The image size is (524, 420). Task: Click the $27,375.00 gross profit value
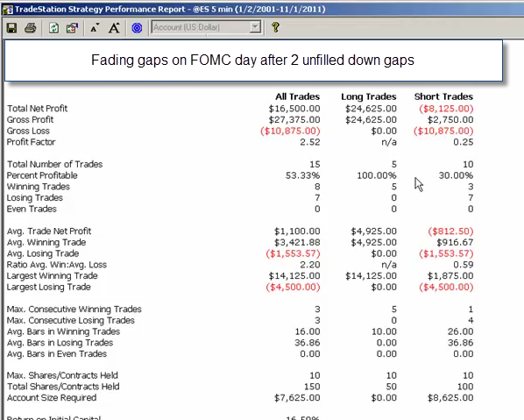(294, 119)
